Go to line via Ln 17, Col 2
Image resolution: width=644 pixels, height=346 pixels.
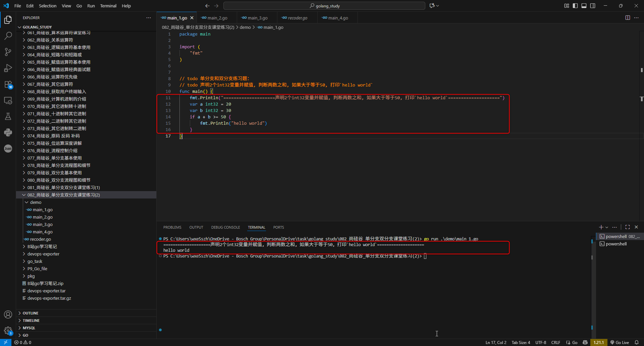click(x=496, y=342)
